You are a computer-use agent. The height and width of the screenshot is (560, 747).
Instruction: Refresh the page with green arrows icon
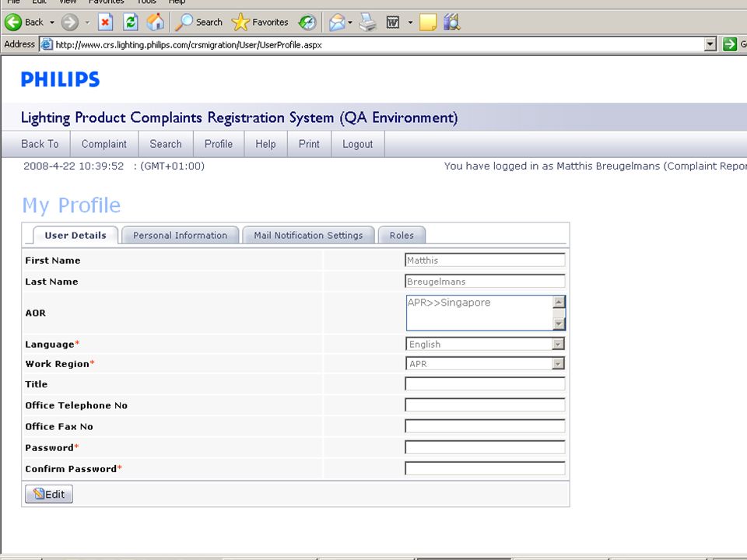(130, 22)
